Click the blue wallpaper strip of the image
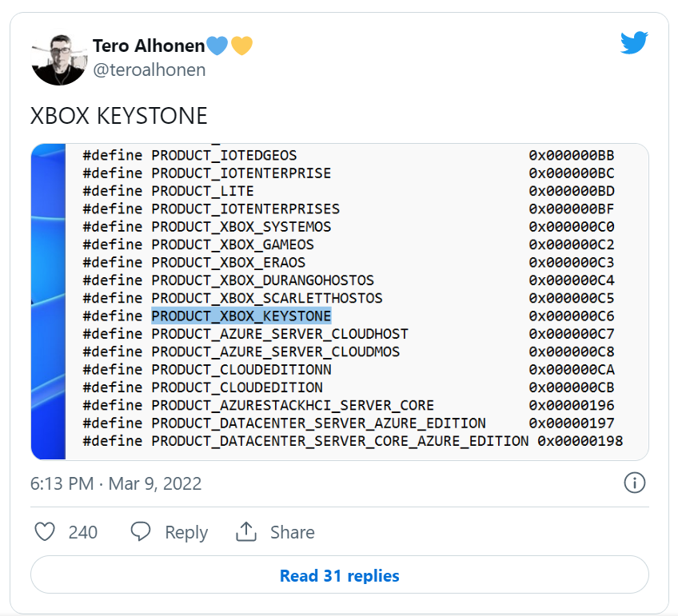678x616 pixels. coord(48,302)
